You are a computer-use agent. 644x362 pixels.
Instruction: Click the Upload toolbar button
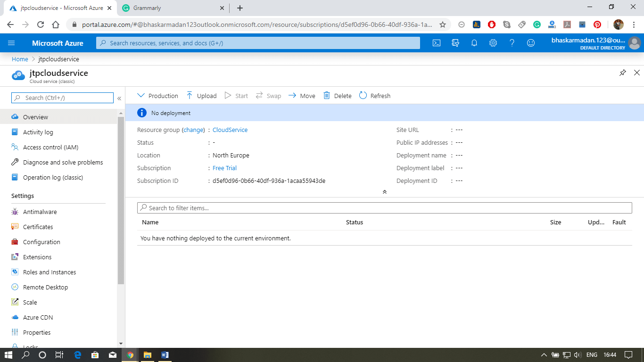tap(201, 96)
